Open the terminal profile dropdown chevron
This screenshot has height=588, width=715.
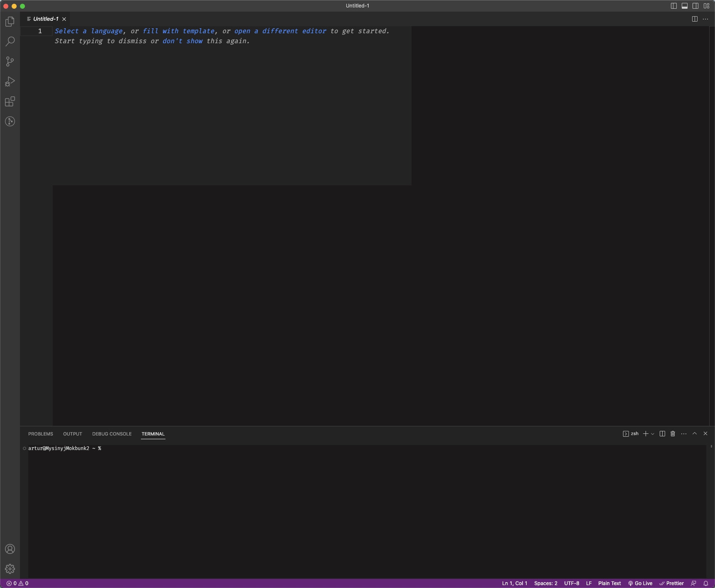(x=652, y=433)
